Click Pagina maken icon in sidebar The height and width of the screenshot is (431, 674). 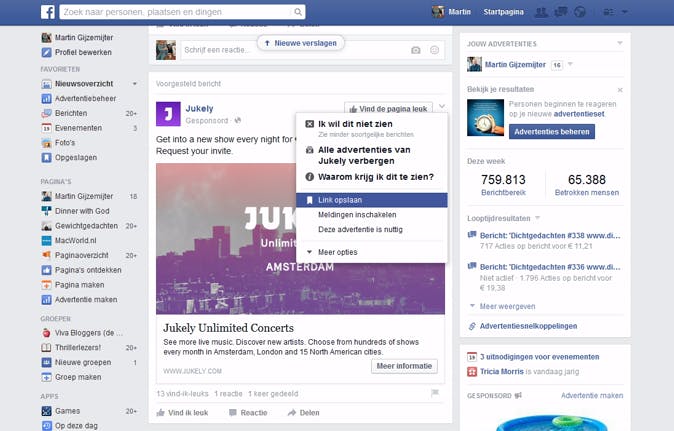(46, 285)
